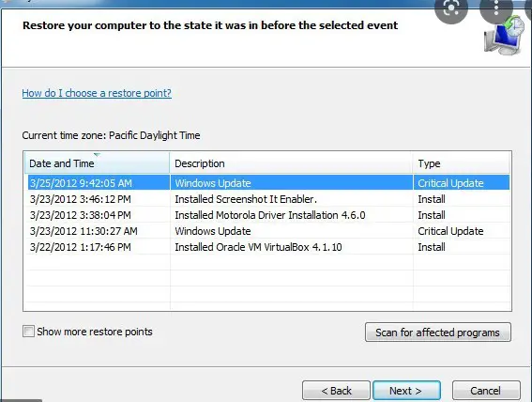
Task: Click Scan for affected programs button
Action: point(437,332)
